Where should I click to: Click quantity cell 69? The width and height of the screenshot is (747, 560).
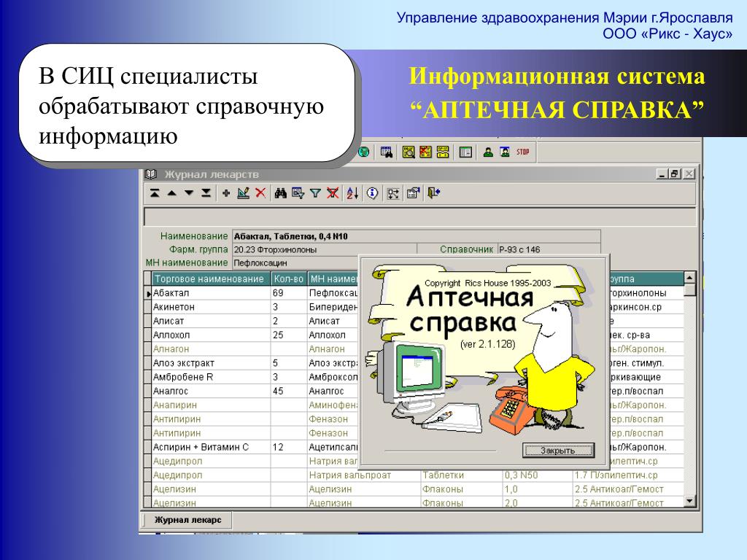(289, 293)
